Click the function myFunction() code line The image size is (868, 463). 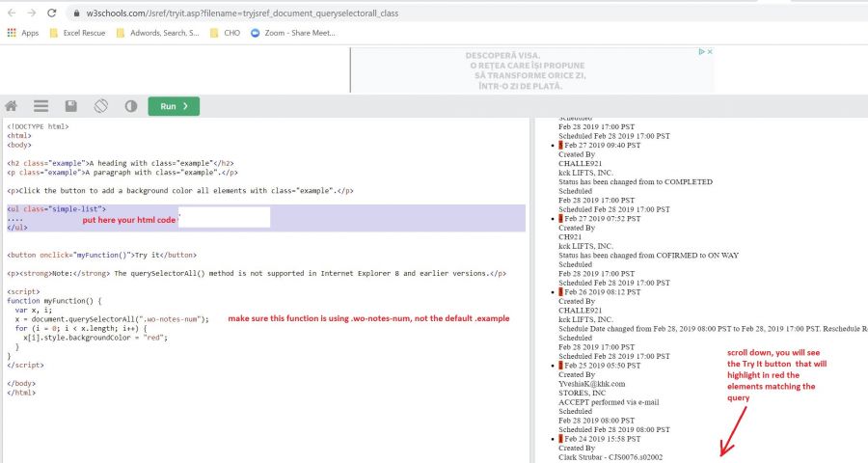[x=54, y=301]
